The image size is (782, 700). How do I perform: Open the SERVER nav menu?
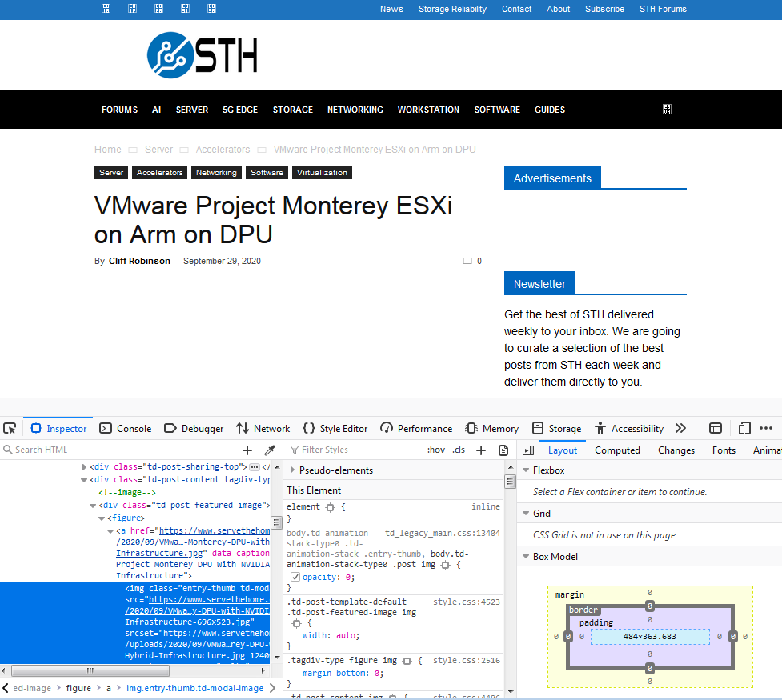[192, 110]
